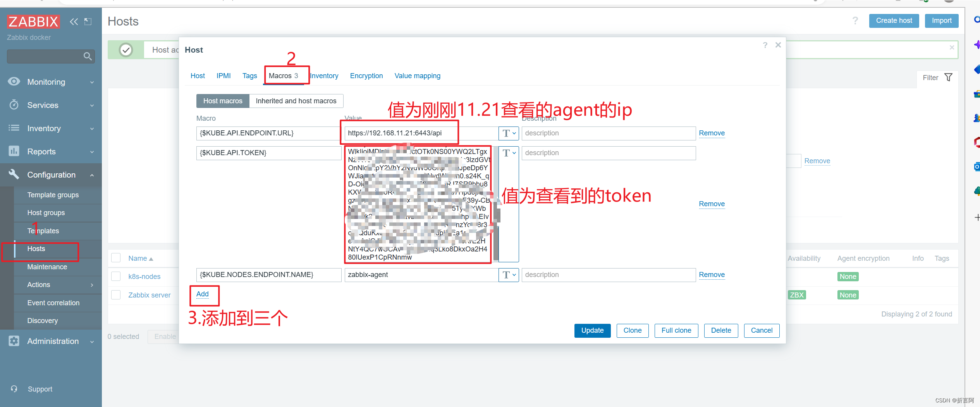Click the KUBE.API.ENDPOINT.URL value field

click(x=421, y=133)
